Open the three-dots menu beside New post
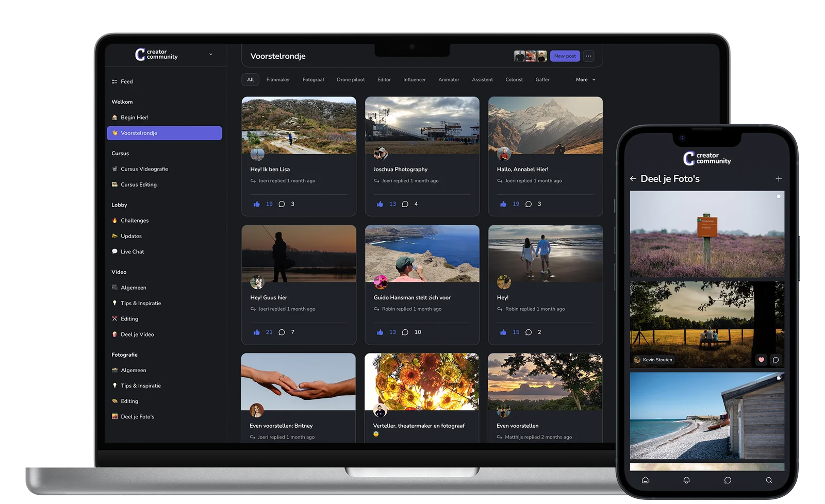825x504 pixels. click(588, 56)
